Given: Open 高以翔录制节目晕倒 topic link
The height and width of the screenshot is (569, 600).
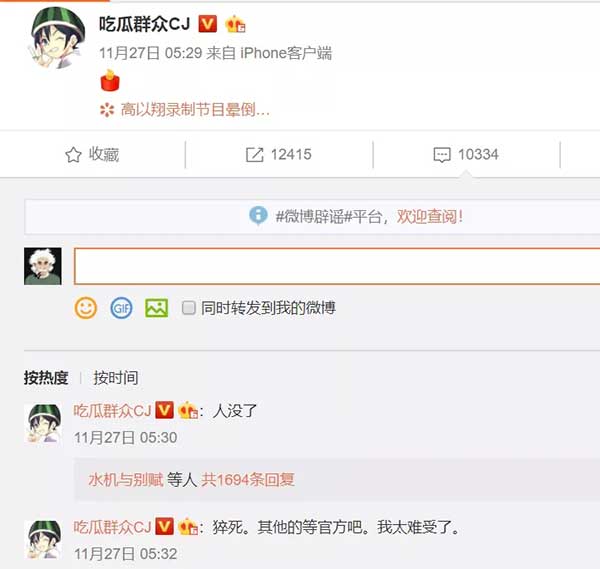Looking at the screenshot, I should click(x=195, y=110).
